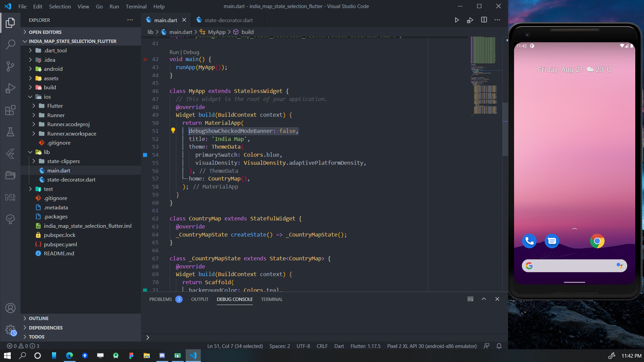Image resolution: width=644 pixels, height=362 pixels.
Task: Tap the Google search bar in the emulator
Action: (574, 265)
